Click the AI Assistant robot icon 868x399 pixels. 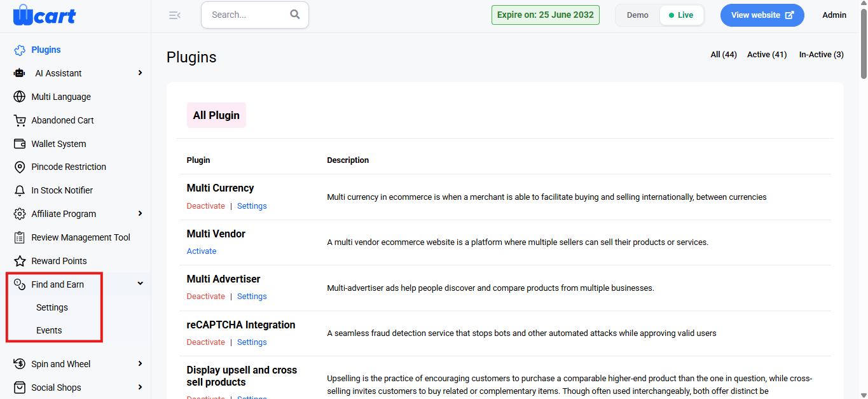coord(20,73)
